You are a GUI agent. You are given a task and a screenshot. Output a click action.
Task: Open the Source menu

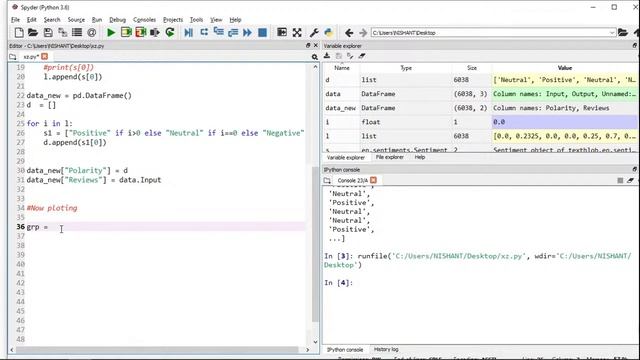click(x=76, y=20)
